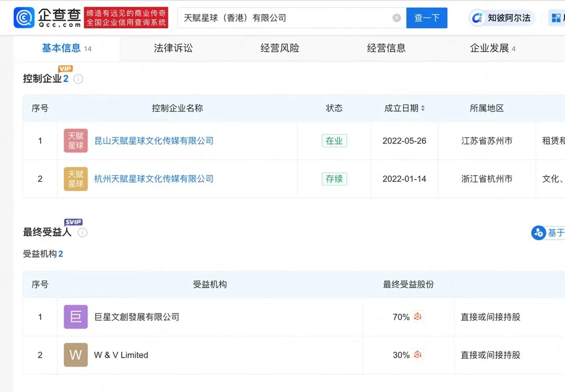Open 杭州天赋星球文化传媒有限公司 link
Screen dimensions: 565x392
(x=154, y=179)
